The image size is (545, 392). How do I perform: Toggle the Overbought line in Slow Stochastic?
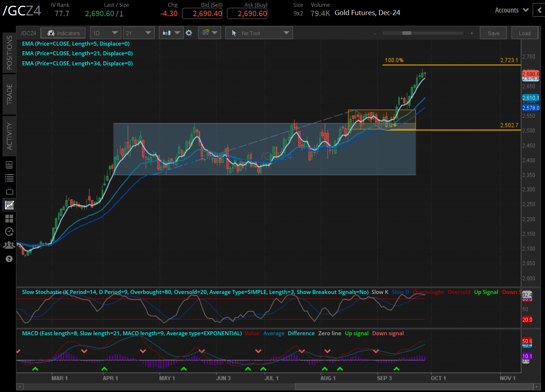click(x=428, y=292)
